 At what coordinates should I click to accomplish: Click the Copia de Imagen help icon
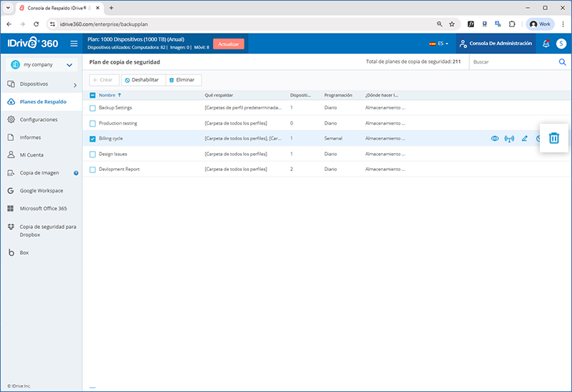[76, 173]
